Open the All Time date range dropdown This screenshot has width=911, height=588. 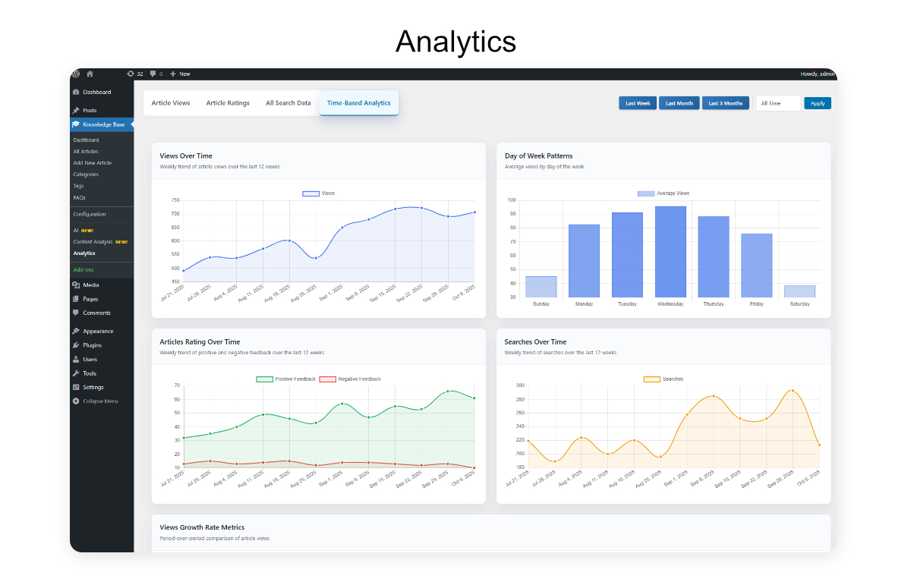tap(778, 102)
